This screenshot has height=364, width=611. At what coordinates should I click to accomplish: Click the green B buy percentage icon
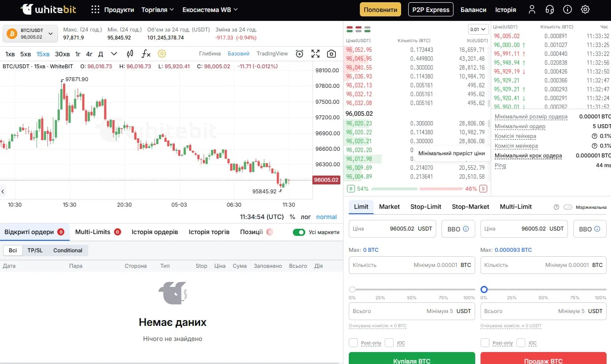click(x=351, y=189)
